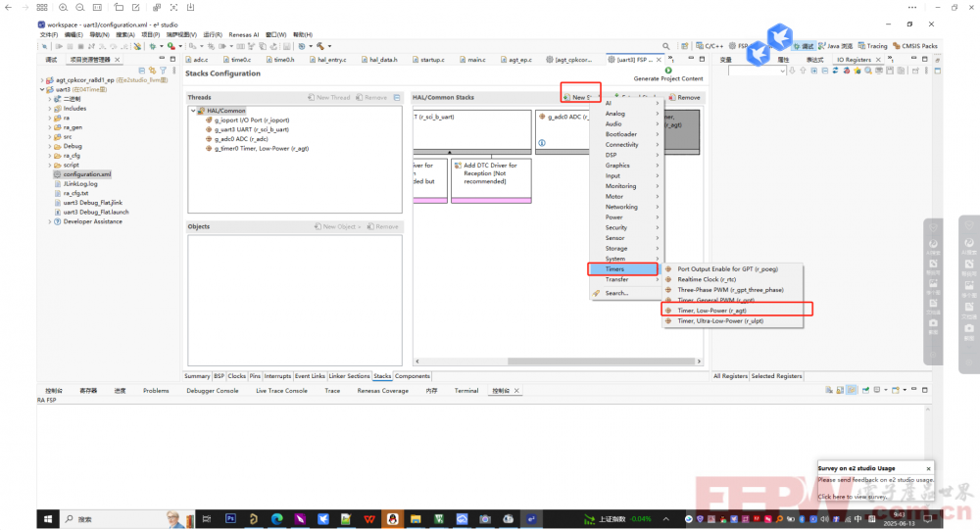Switch to main.c editor tab
This screenshot has height=530, width=980.
tap(472, 60)
